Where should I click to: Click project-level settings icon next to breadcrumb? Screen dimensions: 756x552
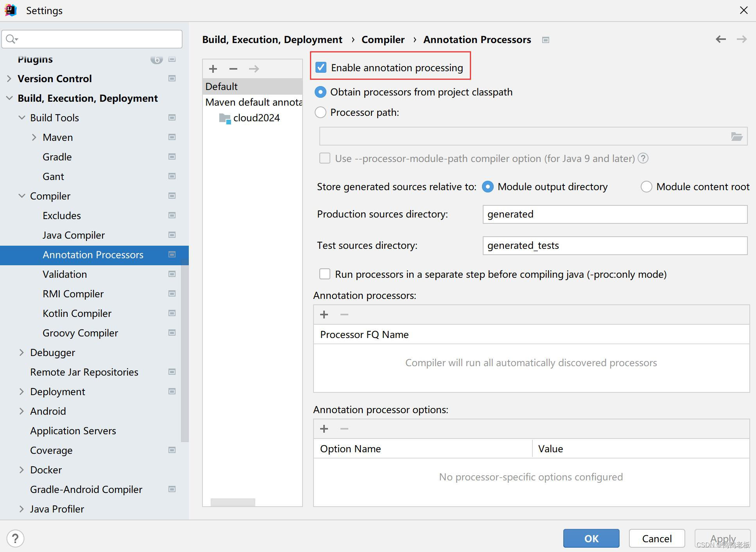pos(546,40)
